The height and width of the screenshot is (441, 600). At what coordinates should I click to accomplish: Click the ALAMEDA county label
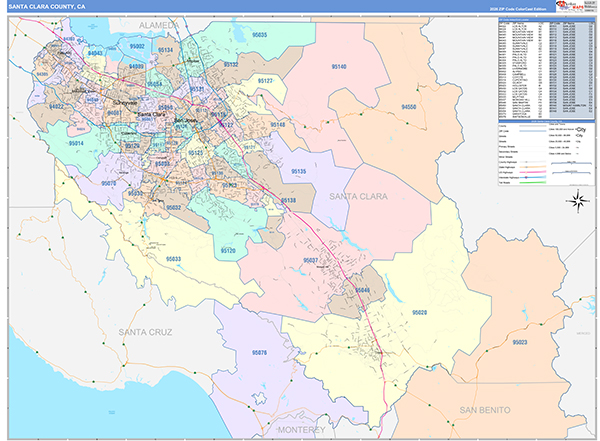point(165,22)
